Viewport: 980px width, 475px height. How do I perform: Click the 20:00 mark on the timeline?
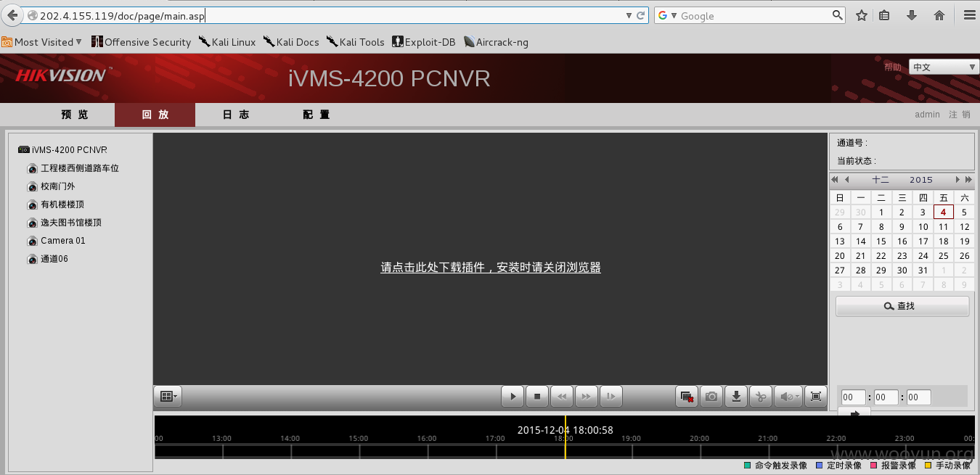pos(700,438)
